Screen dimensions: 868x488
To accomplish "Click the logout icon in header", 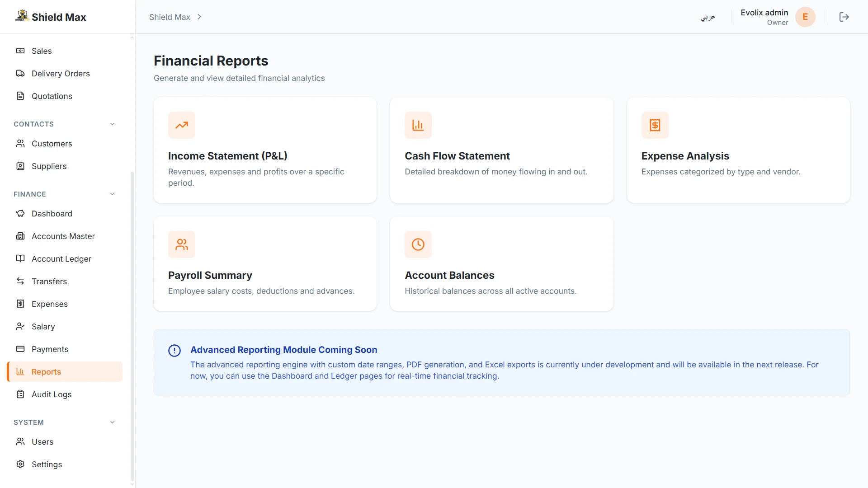I will [844, 17].
